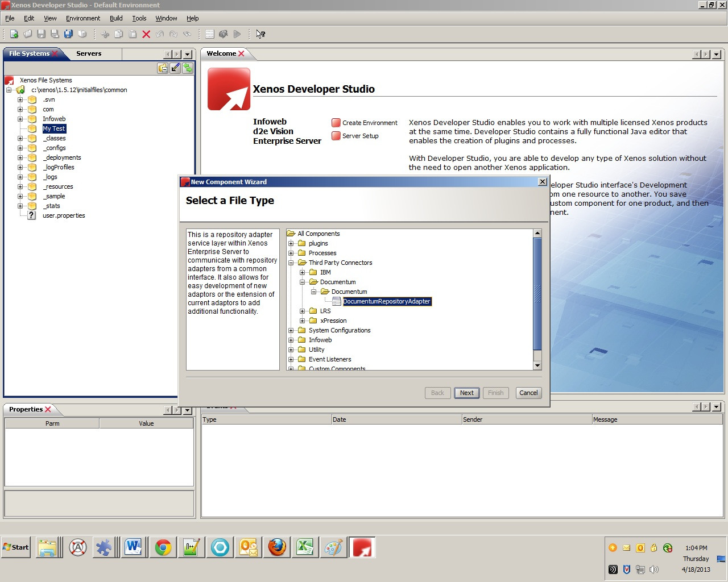This screenshot has height=582, width=728.
Task: Click the Create Environment link
Action: click(x=369, y=123)
